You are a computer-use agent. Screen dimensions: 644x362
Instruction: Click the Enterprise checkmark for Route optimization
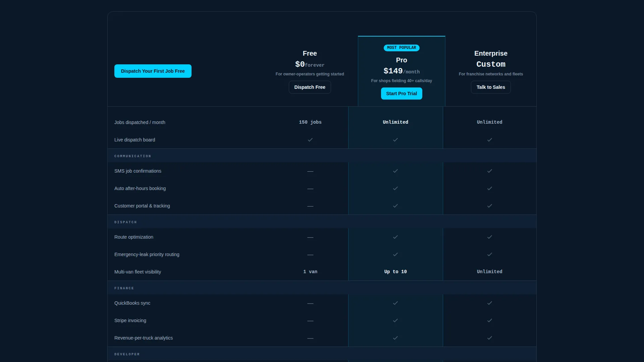(490, 237)
